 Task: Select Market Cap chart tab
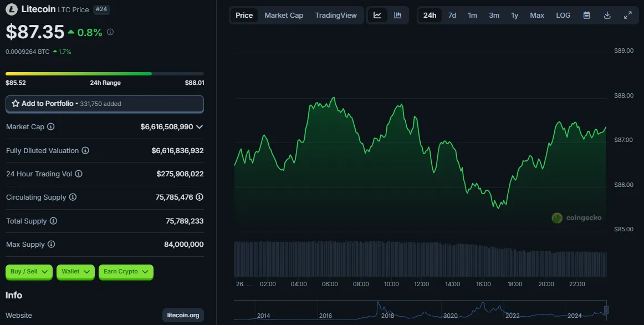[284, 15]
